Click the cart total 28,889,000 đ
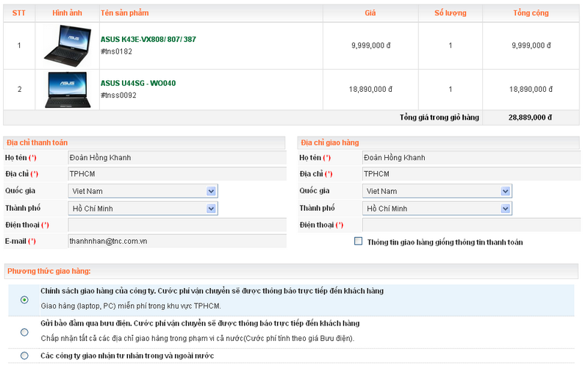 click(x=530, y=118)
